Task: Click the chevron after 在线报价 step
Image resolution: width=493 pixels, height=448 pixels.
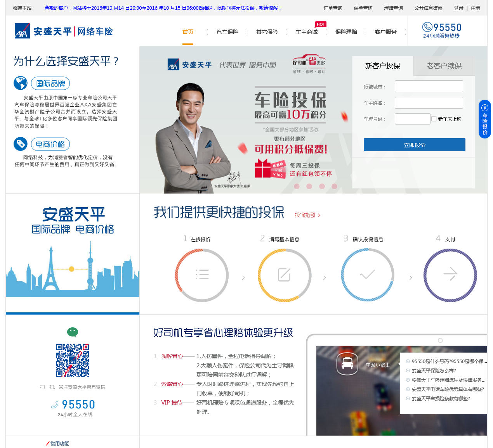Action: point(243,278)
